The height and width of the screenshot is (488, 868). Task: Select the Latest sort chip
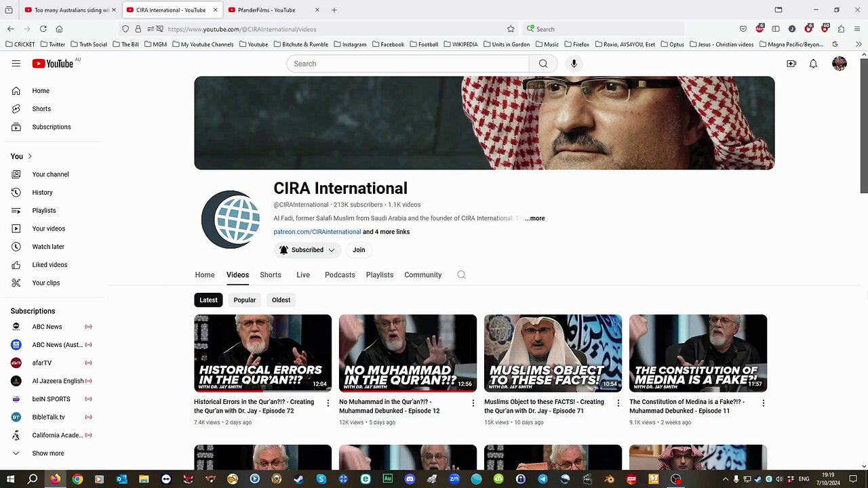[x=208, y=300]
